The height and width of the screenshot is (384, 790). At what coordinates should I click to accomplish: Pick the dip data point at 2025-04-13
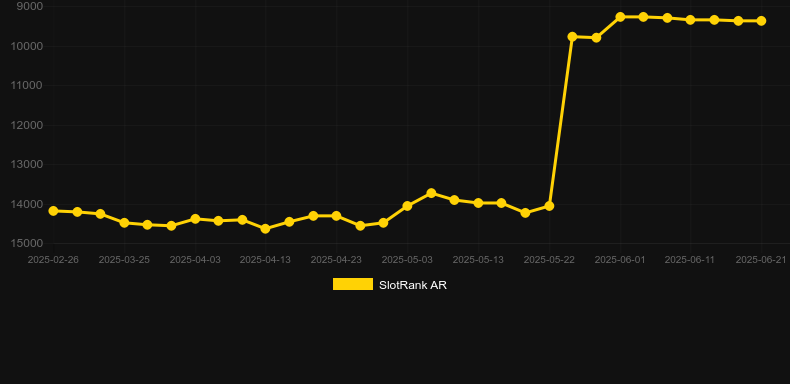pyautogui.click(x=266, y=229)
